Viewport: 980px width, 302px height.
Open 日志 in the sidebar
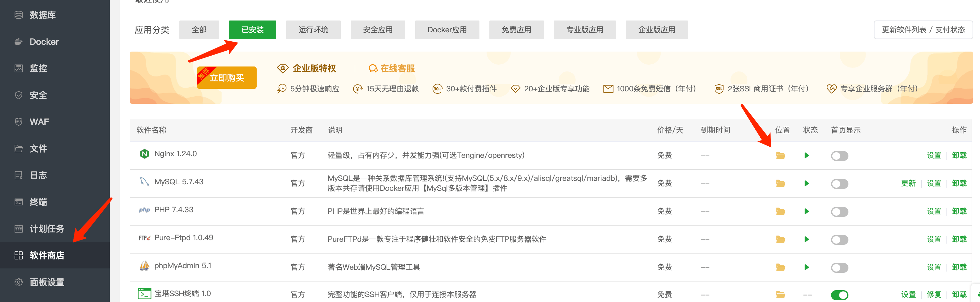pyautogui.click(x=55, y=175)
